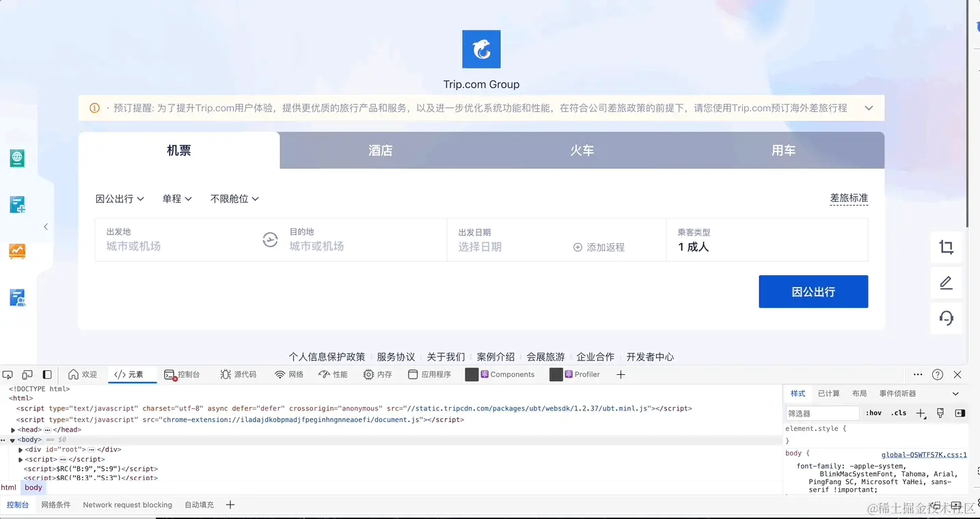This screenshot has height=519, width=980.
Task: Toggle the .cls class editor button
Action: click(x=899, y=413)
